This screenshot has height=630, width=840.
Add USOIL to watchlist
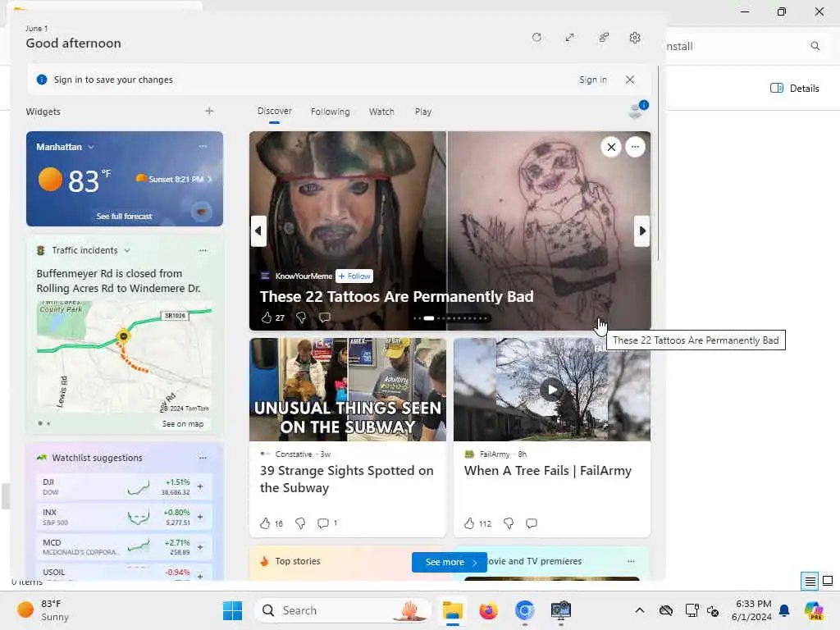pyautogui.click(x=200, y=576)
